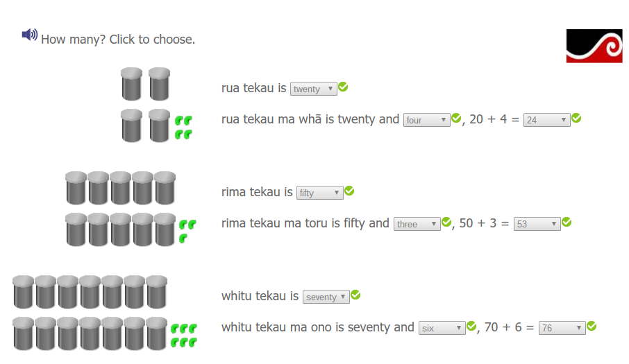This screenshot has height=364, width=629.
Task: Click the red and black koru logo
Action: point(594,46)
